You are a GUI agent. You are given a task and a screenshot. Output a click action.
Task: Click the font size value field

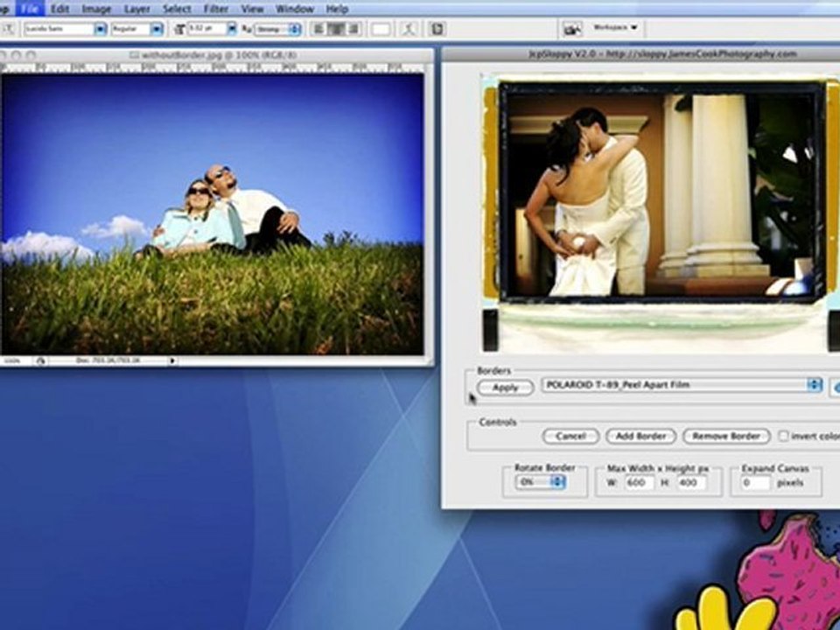coord(206,29)
